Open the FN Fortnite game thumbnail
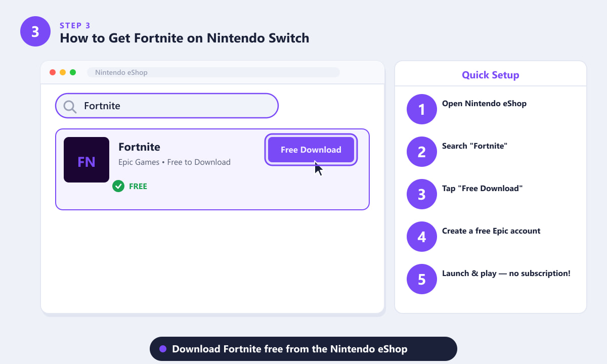 point(86,160)
